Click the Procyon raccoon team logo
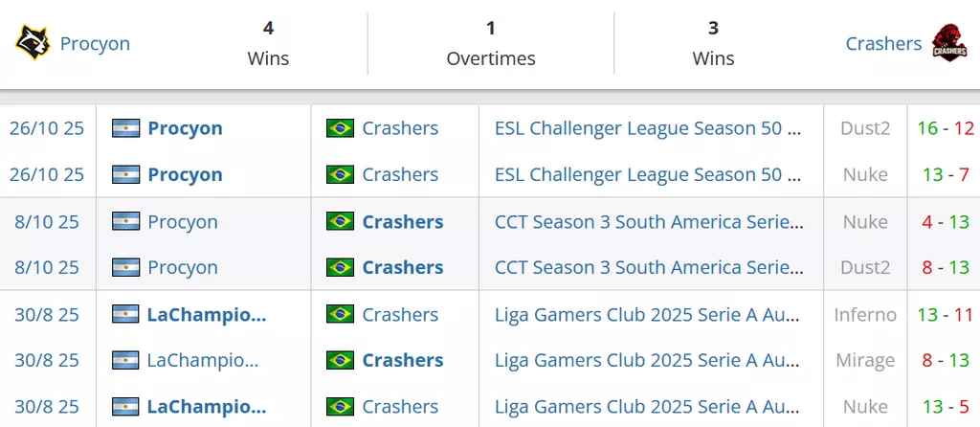The width and height of the screenshot is (980, 427). pyautogui.click(x=33, y=43)
